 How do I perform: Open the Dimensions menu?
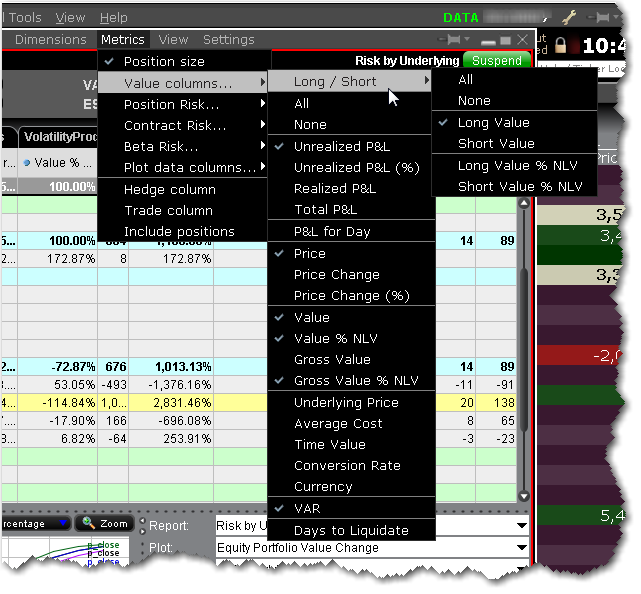(x=50, y=40)
